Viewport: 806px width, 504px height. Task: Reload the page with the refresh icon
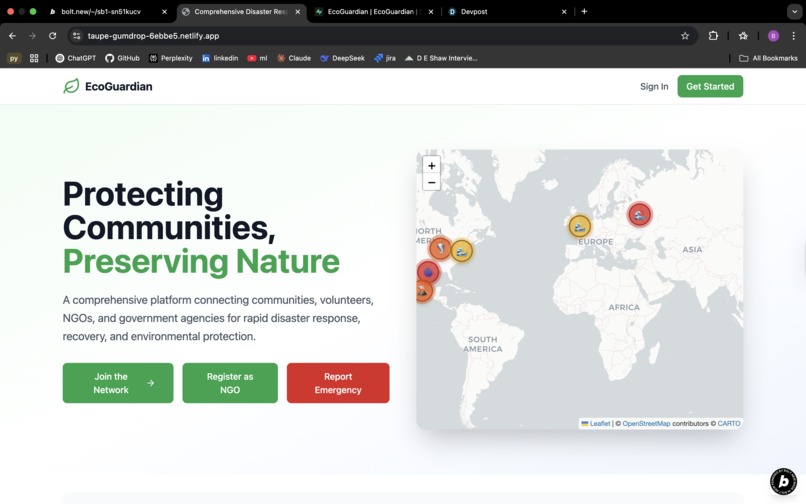pyautogui.click(x=52, y=35)
